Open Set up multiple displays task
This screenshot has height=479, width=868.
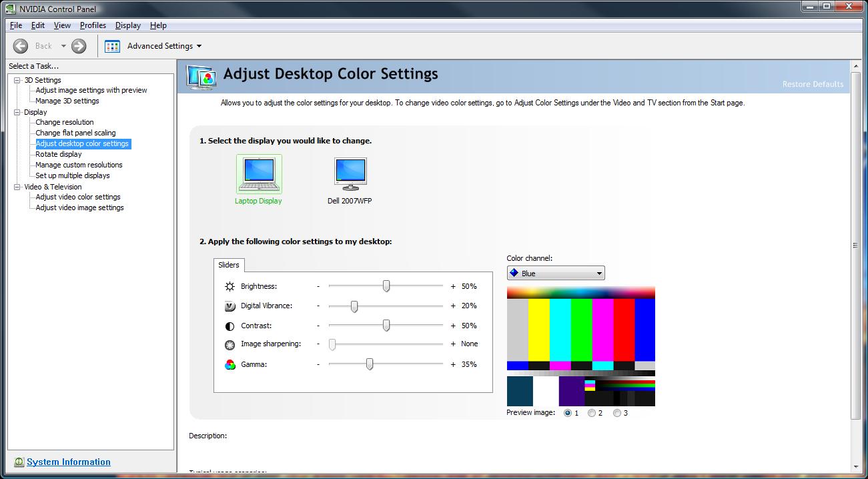point(73,175)
